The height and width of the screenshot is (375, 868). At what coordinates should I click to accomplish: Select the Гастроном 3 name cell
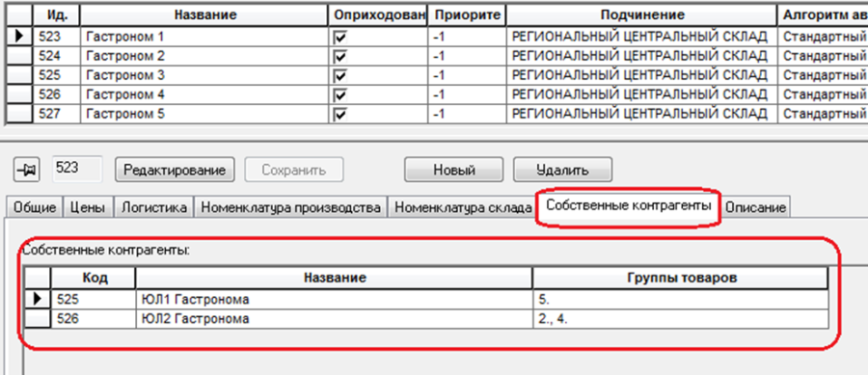pyautogui.click(x=205, y=76)
